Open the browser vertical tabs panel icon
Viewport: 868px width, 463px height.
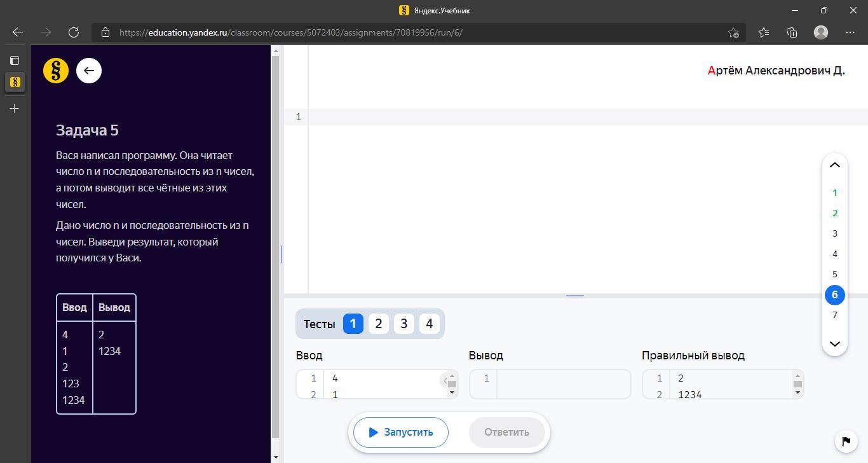[15, 60]
